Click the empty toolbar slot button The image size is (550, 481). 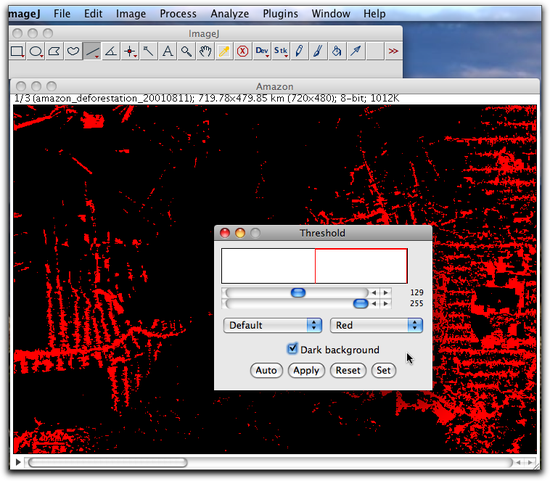coord(375,51)
